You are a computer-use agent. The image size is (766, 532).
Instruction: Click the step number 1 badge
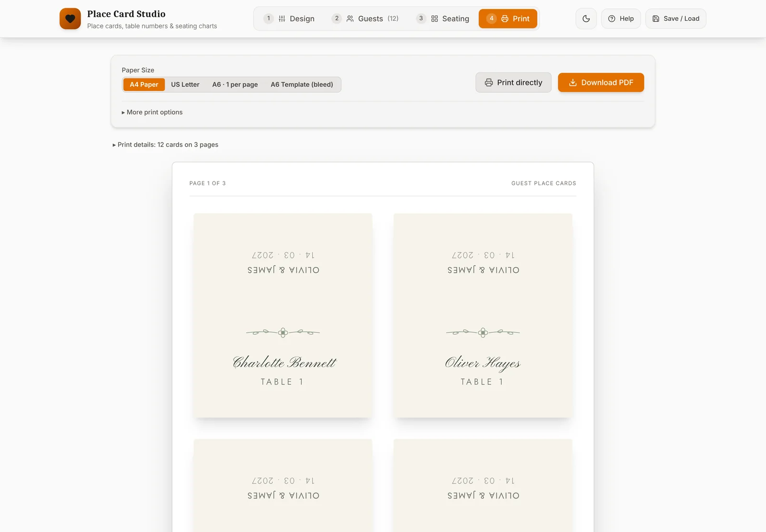(269, 19)
